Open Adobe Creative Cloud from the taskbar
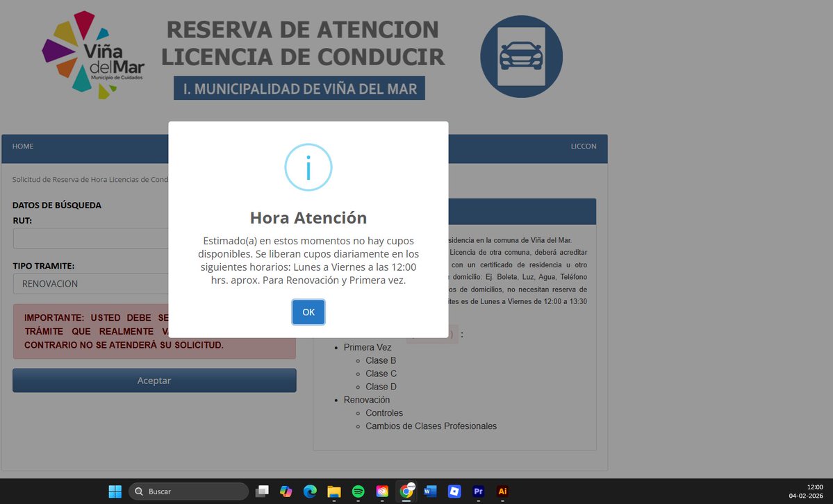 [x=382, y=492]
